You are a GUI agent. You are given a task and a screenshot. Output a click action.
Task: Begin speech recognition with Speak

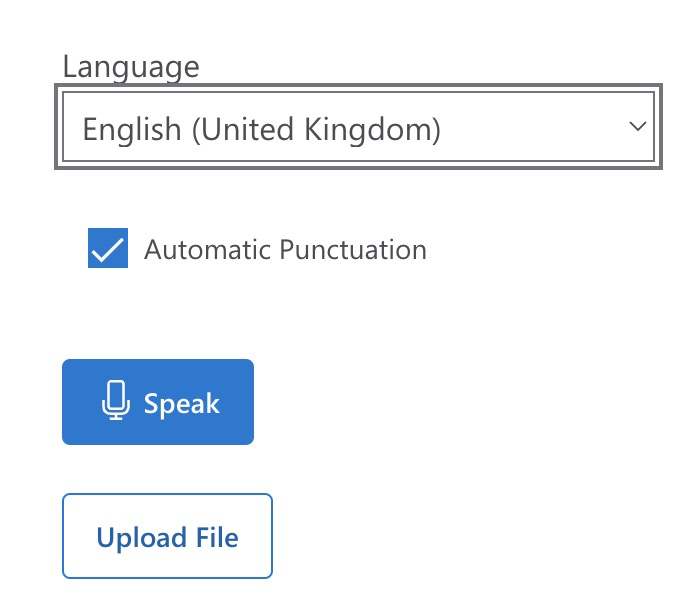pyautogui.click(x=158, y=402)
